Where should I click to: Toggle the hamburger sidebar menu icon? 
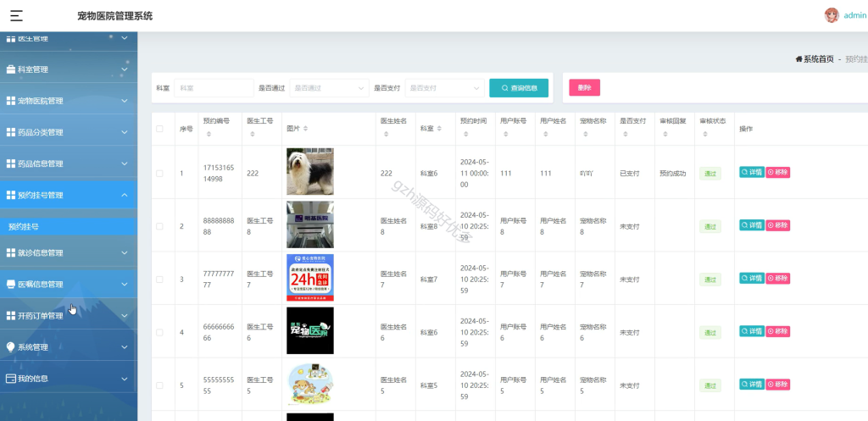17,15
